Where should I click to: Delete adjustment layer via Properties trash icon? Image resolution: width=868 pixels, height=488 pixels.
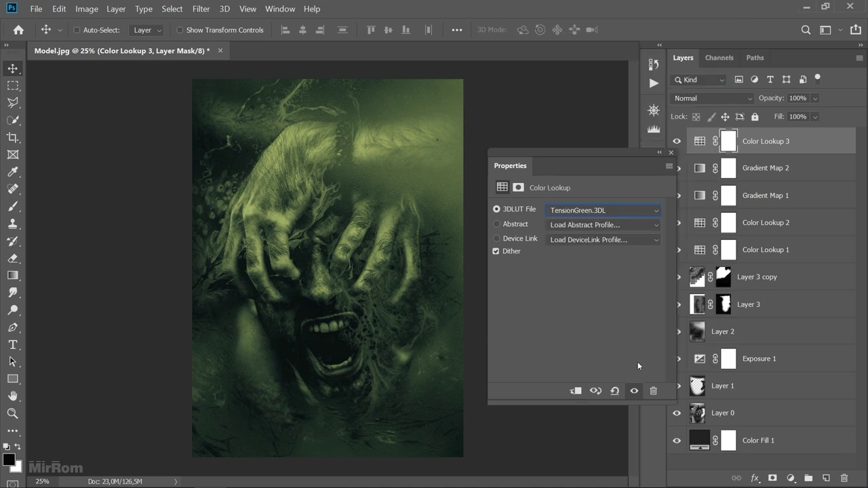point(653,391)
